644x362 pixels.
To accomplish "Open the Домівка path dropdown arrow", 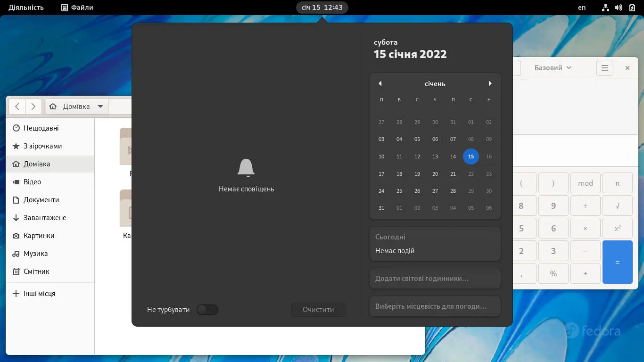I will (x=100, y=107).
